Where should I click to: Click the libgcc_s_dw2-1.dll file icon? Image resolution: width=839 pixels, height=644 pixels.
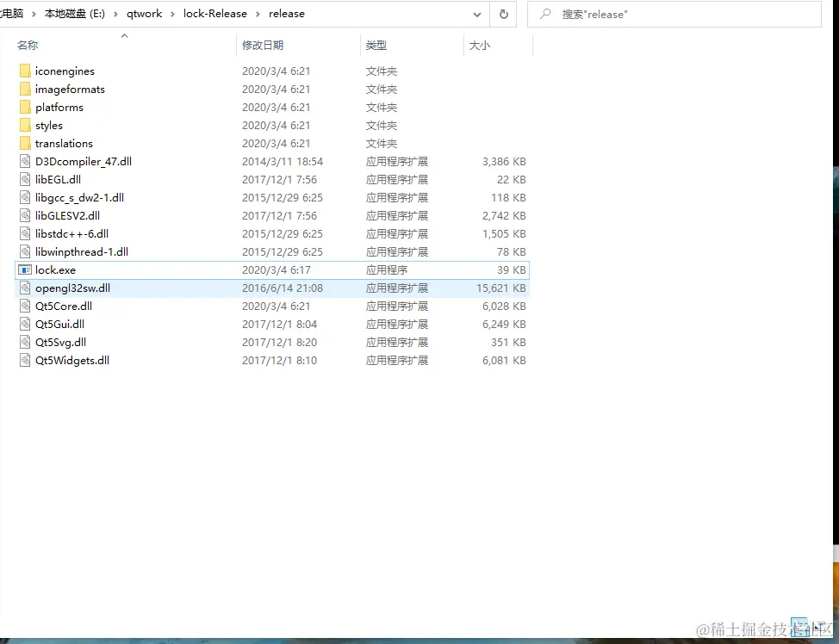pos(25,198)
